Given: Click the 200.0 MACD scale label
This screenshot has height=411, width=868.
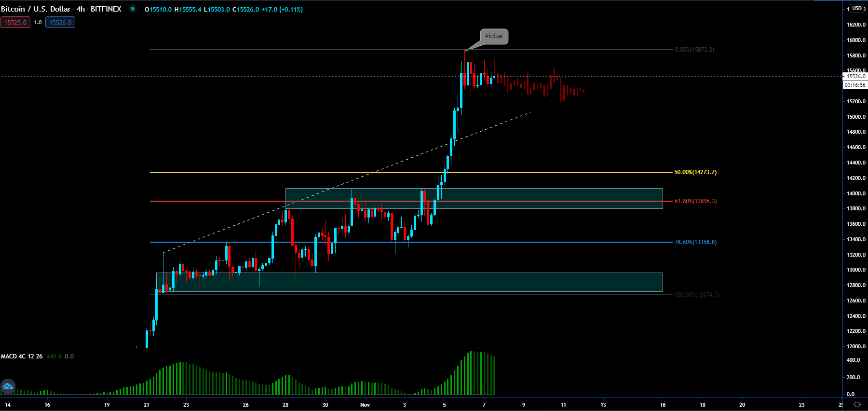Looking at the screenshot, I should click(x=854, y=377).
